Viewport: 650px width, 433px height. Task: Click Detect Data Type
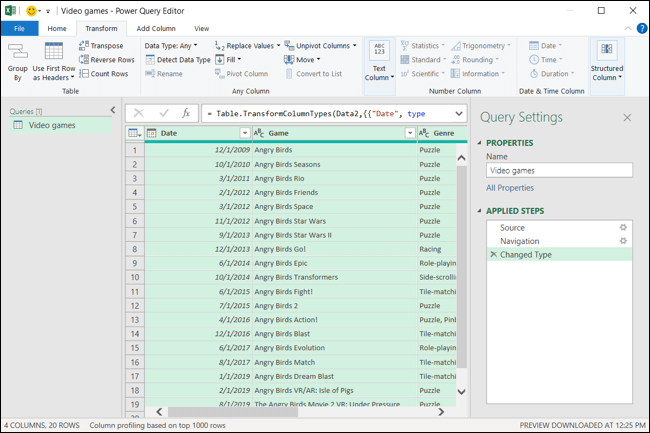point(178,60)
